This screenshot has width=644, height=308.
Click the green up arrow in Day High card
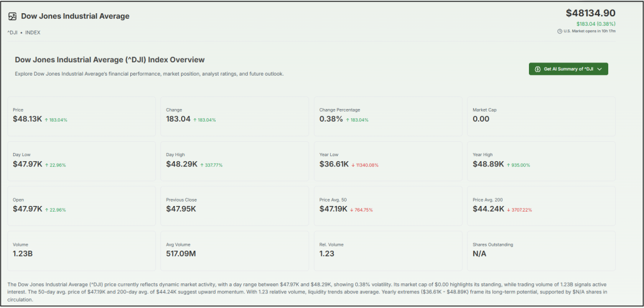tap(202, 165)
